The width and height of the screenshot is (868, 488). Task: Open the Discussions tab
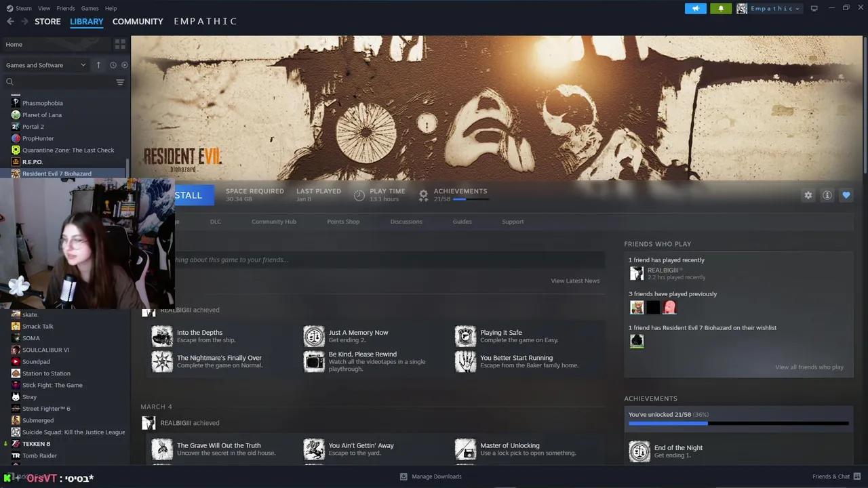406,222
